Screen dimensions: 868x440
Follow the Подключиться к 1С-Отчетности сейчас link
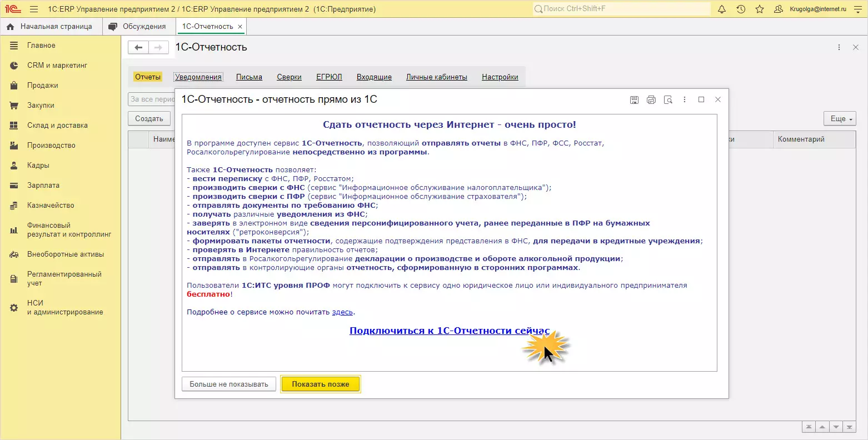[449, 331]
